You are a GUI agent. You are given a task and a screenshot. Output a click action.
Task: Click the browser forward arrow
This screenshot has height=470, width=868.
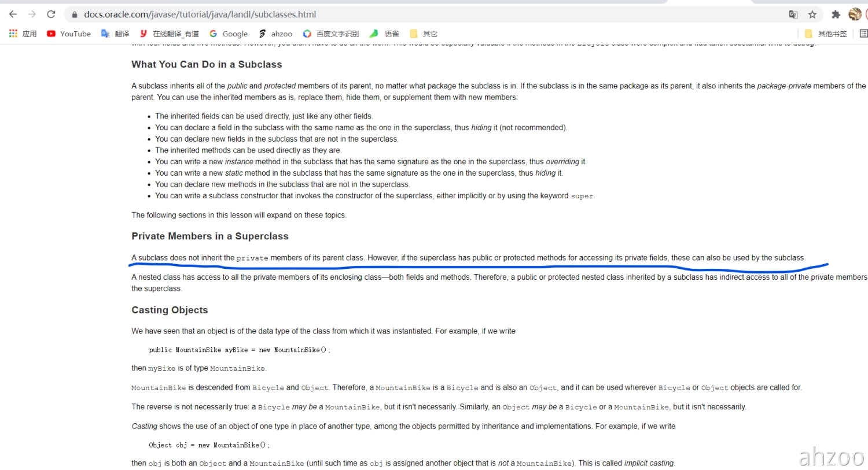click(x=32, y=14)
